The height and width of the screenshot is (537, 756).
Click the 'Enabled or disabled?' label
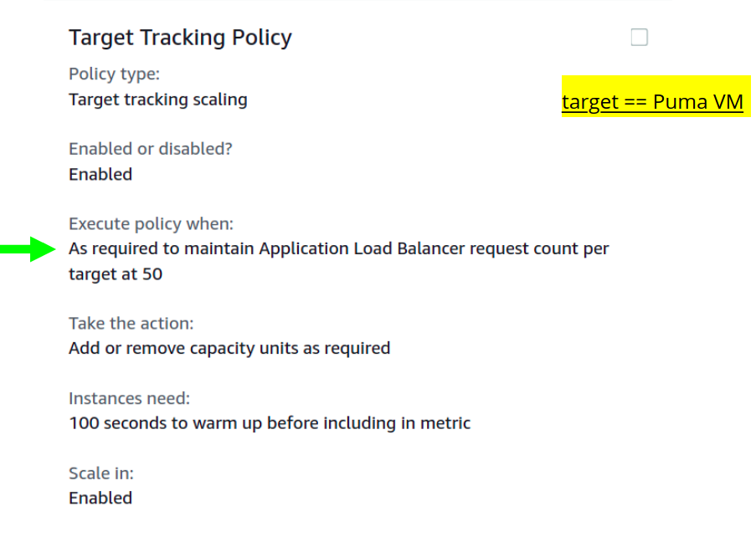[150, 149]
